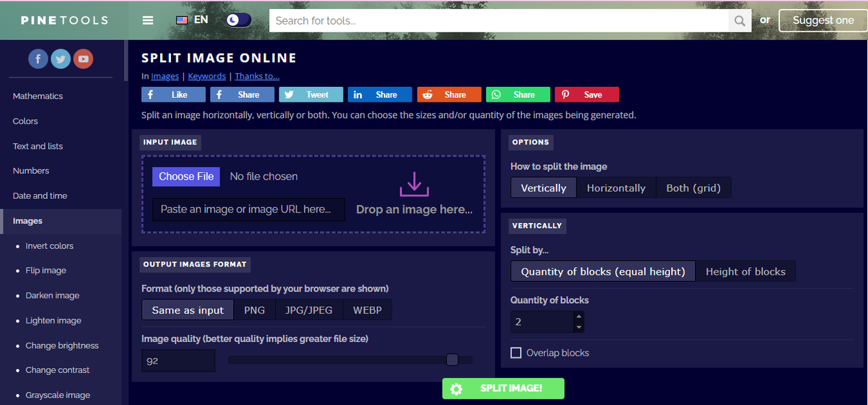868x405 pixels.
Task: Increase quantity of blocks with up arrow
Action: pos(578,316)
